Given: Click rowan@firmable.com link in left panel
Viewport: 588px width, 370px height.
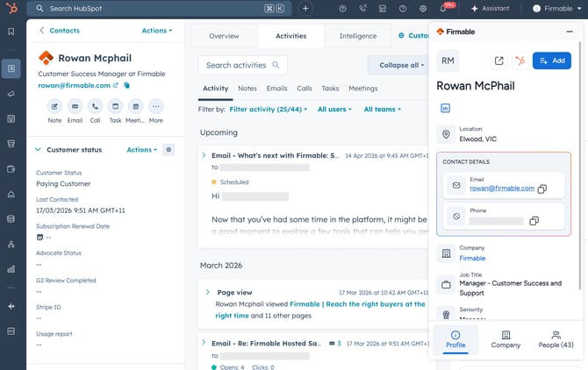Looking at the screenshot, I should pyautogui.click(x=74, y=85).
